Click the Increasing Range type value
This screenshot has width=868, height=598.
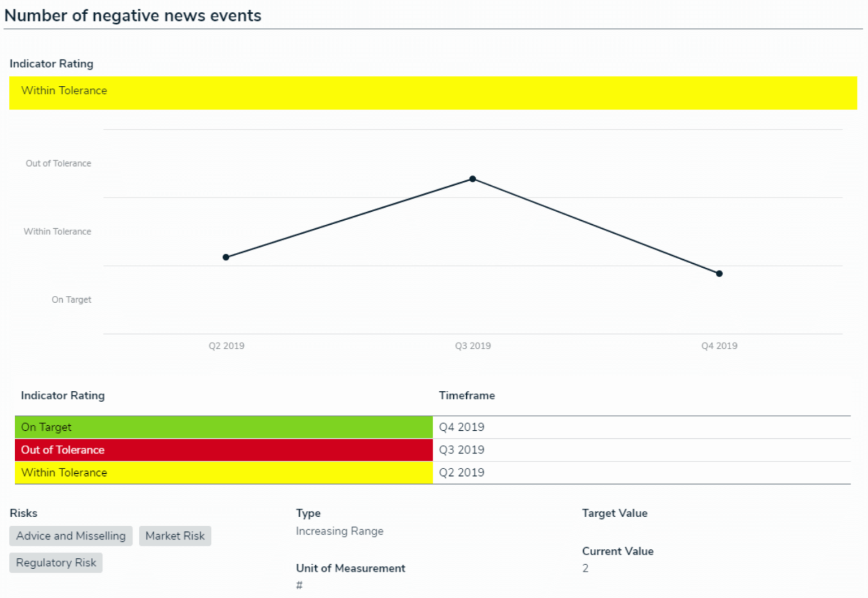click(x=340, y=531)
